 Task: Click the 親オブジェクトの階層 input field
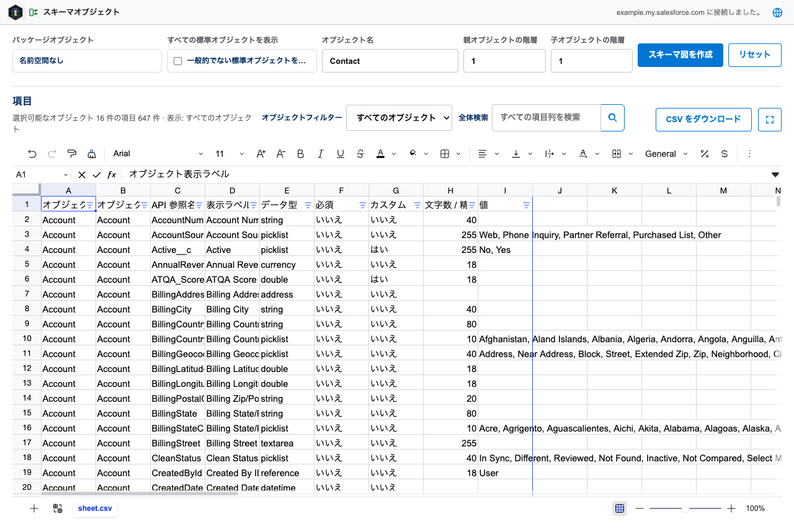(x=504, y=61)
